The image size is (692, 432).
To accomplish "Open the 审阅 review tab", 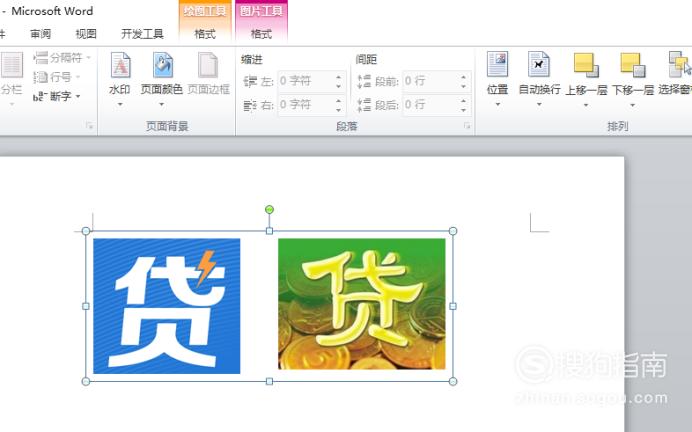I will (x=41, y=34).
